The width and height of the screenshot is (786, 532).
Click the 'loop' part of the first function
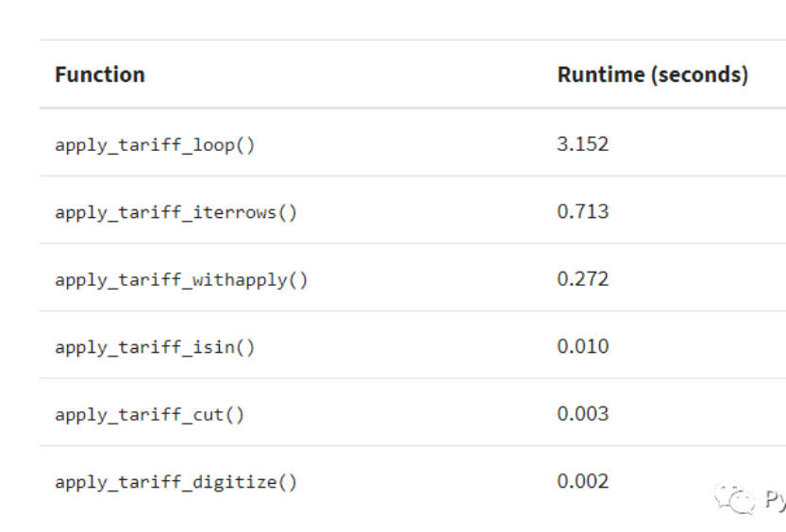coord(214,146)
